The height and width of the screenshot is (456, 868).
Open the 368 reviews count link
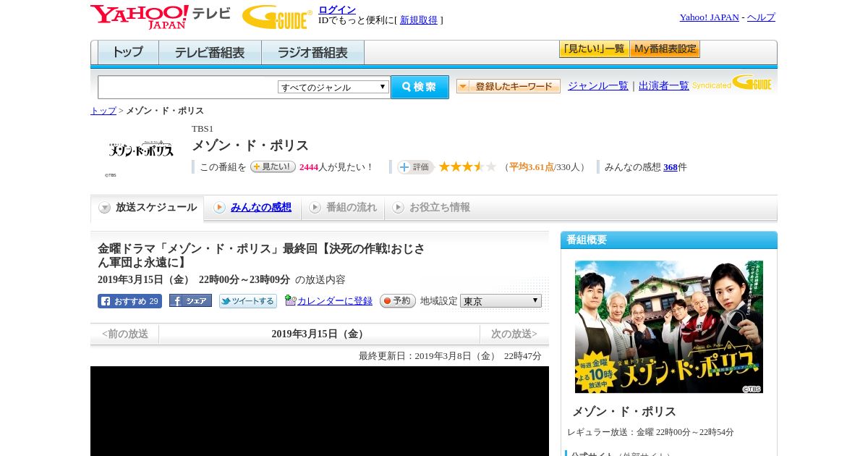point(671,167)
